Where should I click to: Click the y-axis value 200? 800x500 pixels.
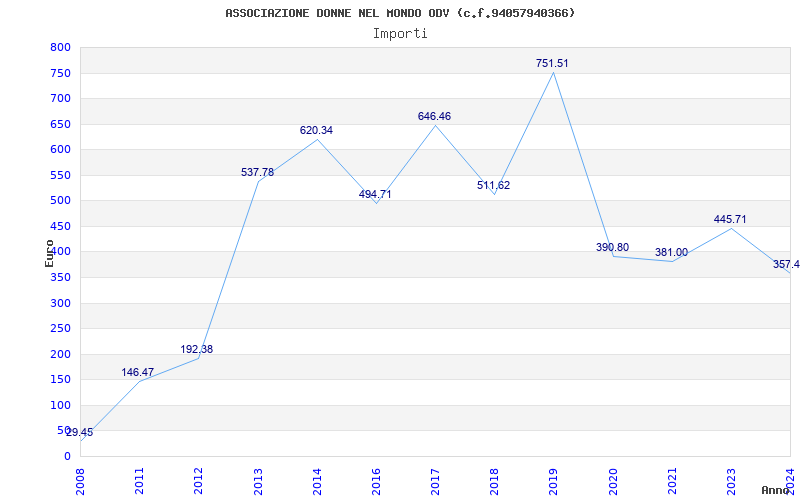click(x=60, y=354)
